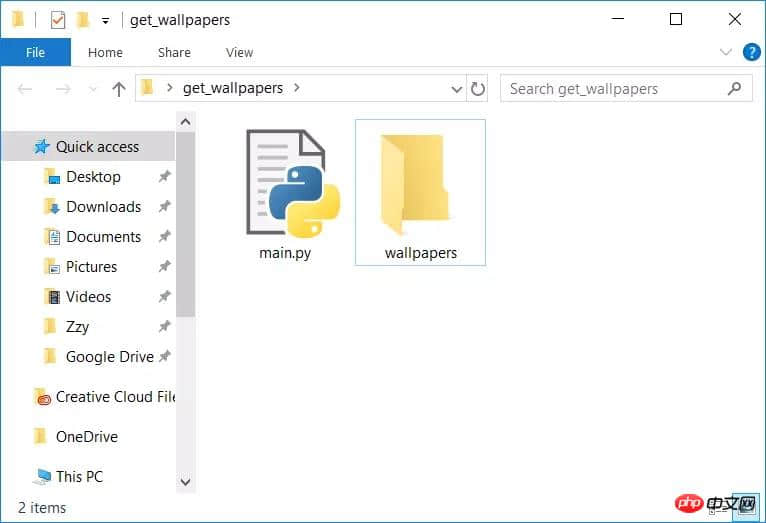
Task: Go up one folder level
Action: tap(119, 89)
